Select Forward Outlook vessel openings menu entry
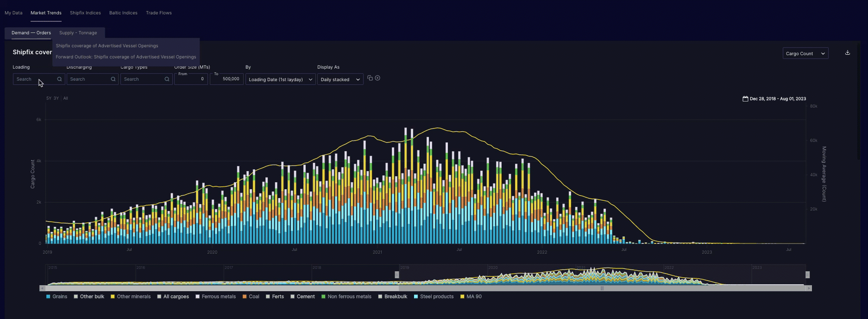868x319 pixels. (126, 57)
